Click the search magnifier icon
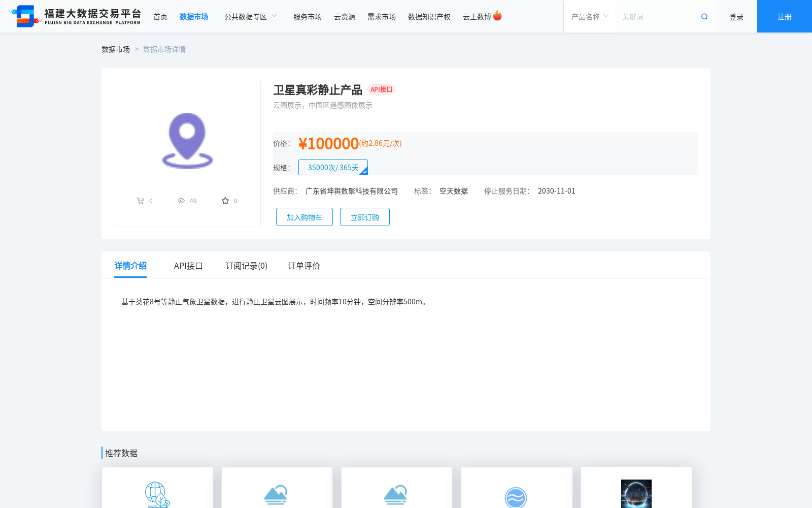 click(704, 17)
